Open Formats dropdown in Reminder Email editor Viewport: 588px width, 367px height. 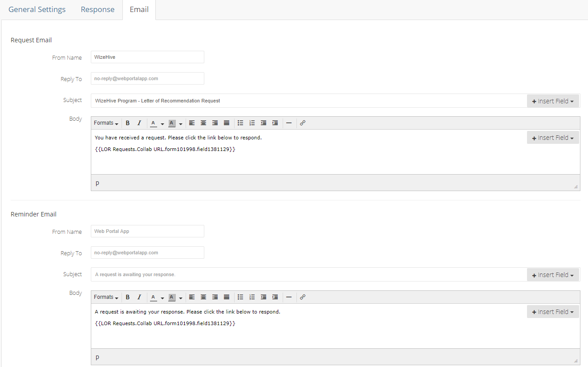click(x=106, y=297)
